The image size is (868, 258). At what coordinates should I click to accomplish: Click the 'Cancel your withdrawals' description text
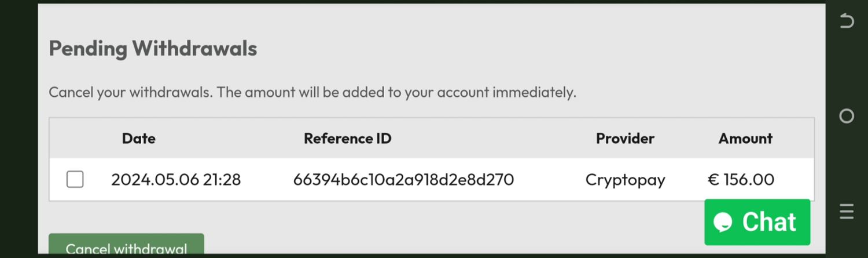coord(312,92)
